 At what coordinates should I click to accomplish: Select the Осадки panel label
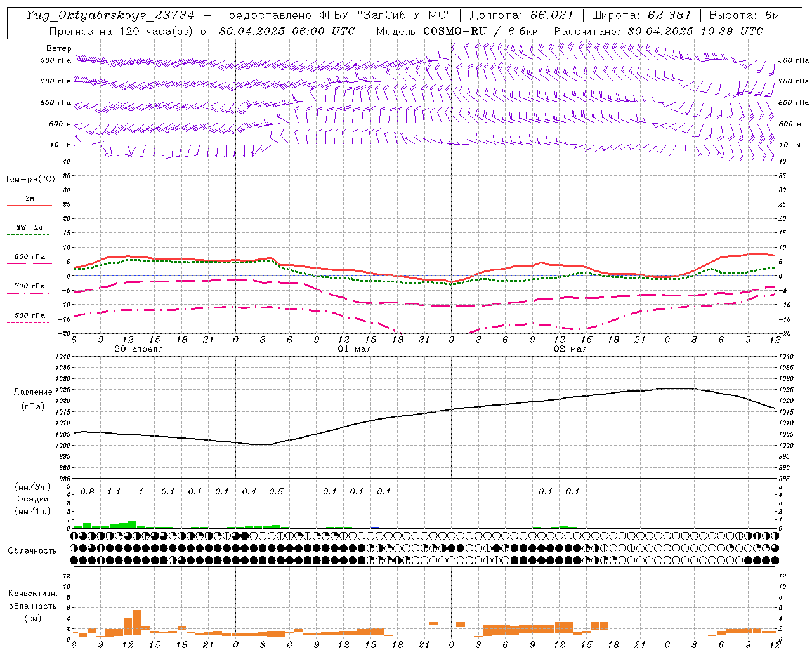(32, 499)
